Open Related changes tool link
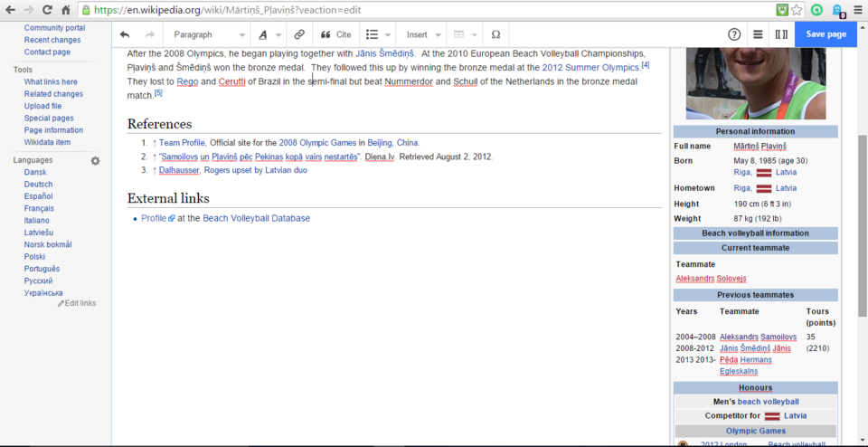The width and height of the screenshot is (868, 447). (x=53, y=94)
